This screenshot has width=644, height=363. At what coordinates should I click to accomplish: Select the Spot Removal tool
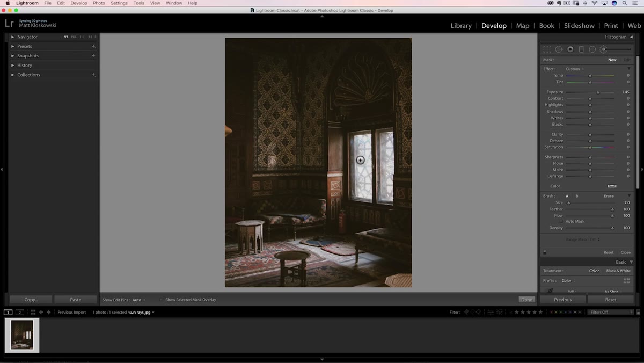coord(559,49)
